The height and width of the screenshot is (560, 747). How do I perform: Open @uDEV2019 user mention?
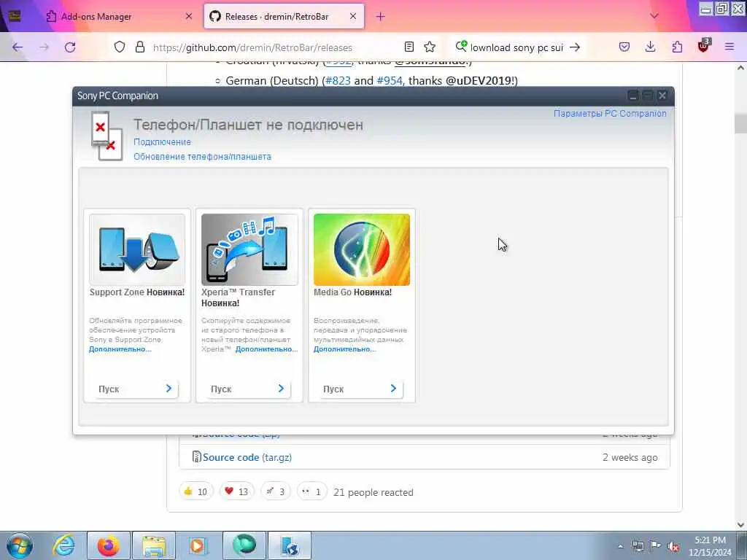479,80
